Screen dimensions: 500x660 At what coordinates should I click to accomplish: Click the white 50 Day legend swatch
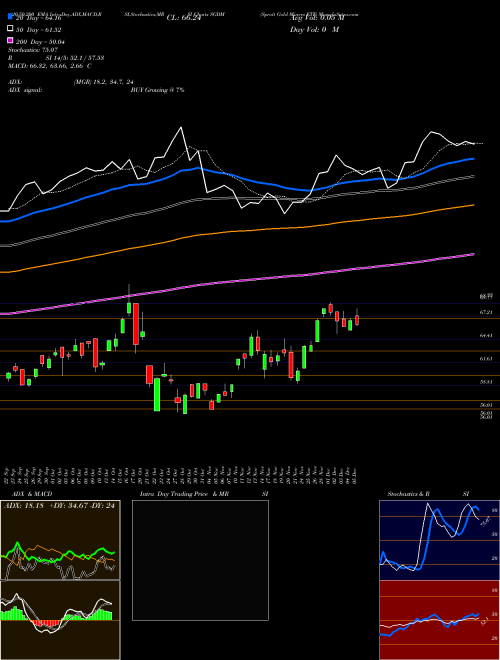pos(10,29)
